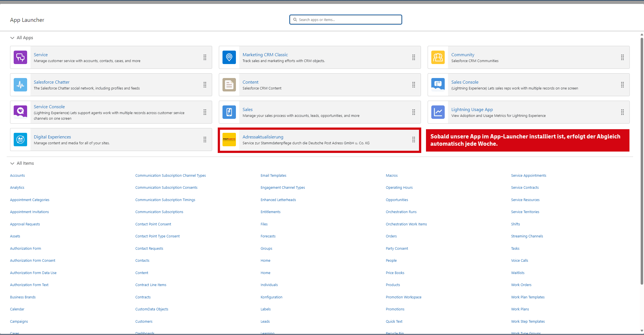
Task: Open the Adressaktualisierung app link
Action: (x=263, y=137)
